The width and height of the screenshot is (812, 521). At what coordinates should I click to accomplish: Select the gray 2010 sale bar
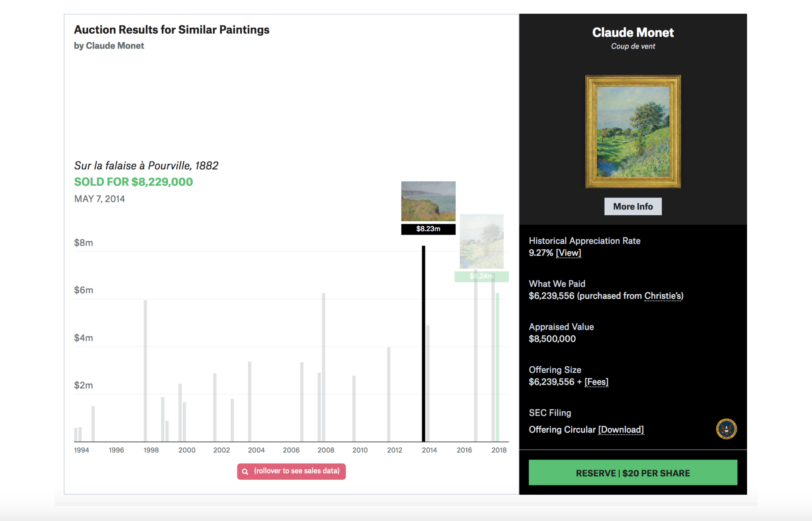click(354, 409)
